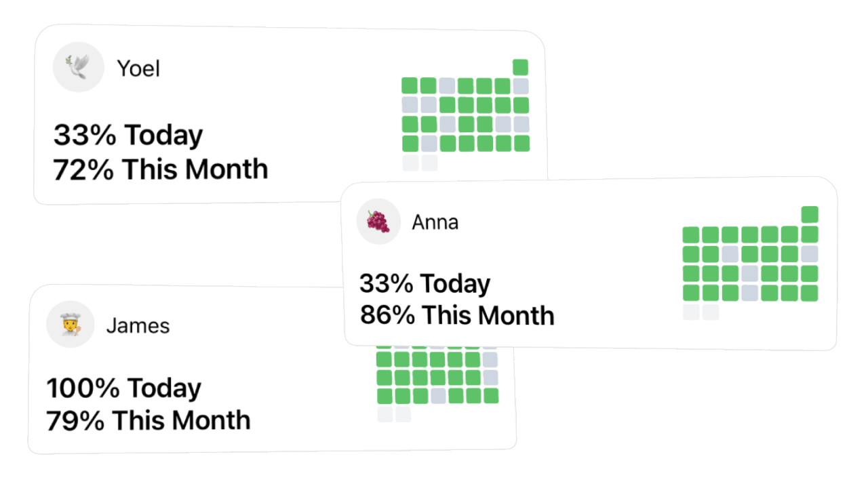Open Yoel's monthly calendar grid
Image resolution: width=868 pixels, height=488 pixels.
pyautogui.click(x=465, y=115)
